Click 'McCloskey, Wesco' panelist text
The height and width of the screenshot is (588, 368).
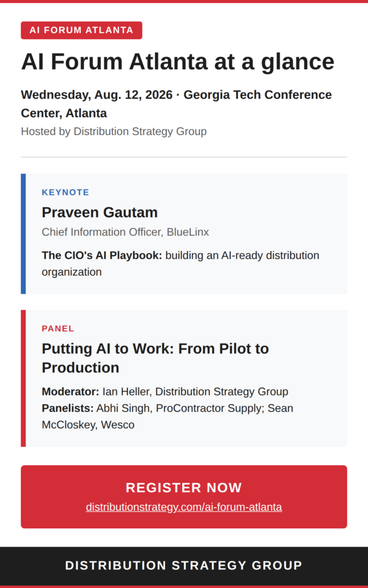pos(88,425)
